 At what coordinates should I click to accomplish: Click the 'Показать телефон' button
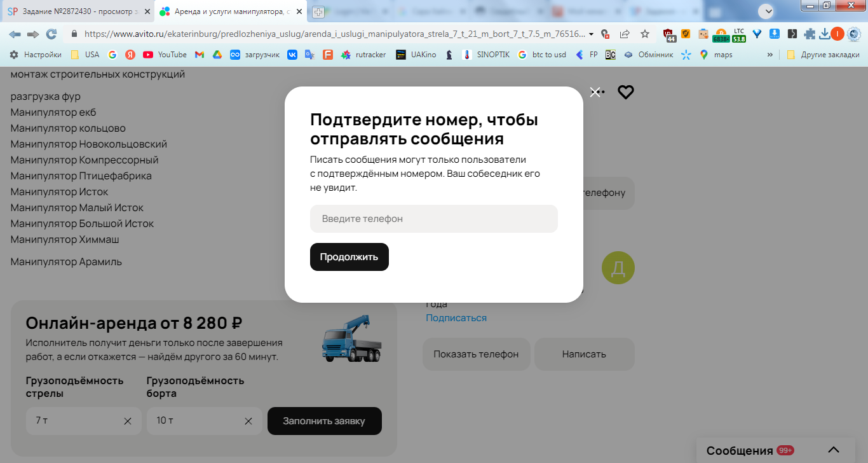point(476,354)
